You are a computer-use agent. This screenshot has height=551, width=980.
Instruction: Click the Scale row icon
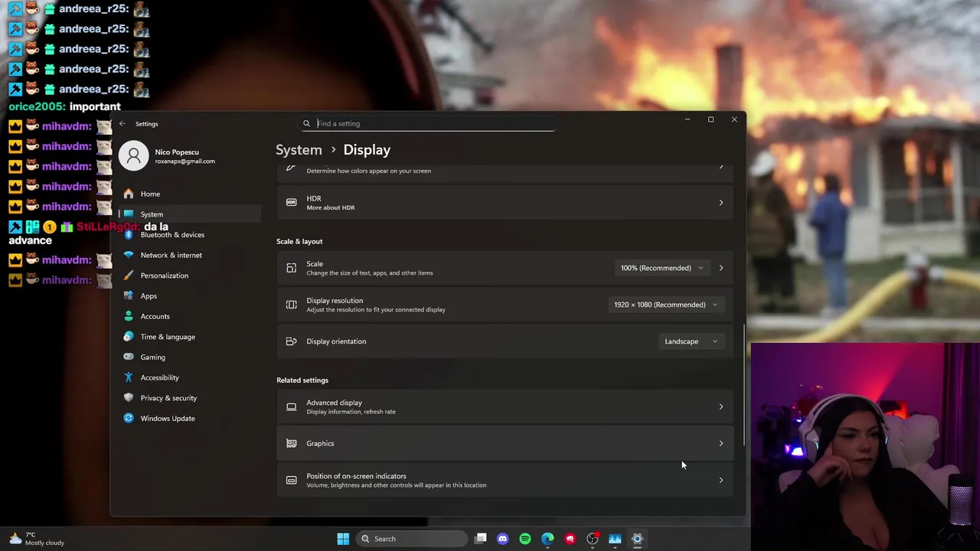coord(291,268)
